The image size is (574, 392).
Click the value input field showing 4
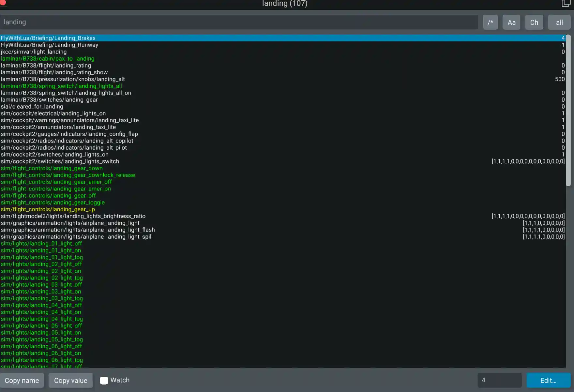(x=500, y=380)
